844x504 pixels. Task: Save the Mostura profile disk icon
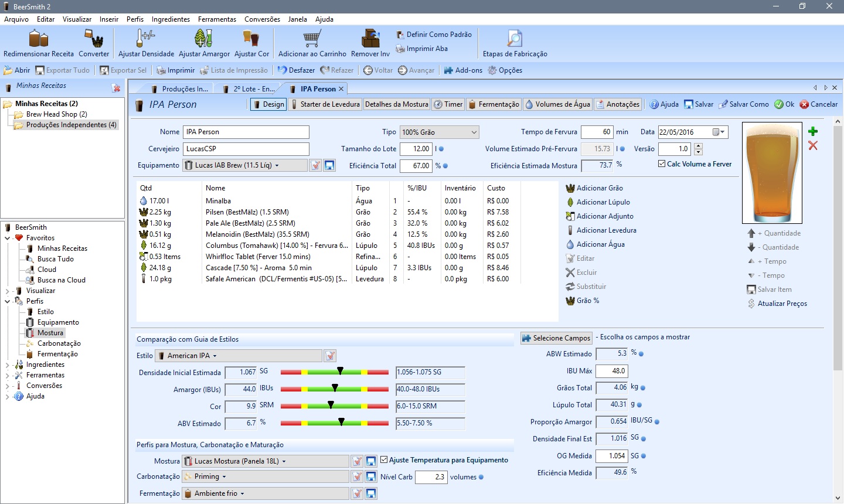pos(371,461)
